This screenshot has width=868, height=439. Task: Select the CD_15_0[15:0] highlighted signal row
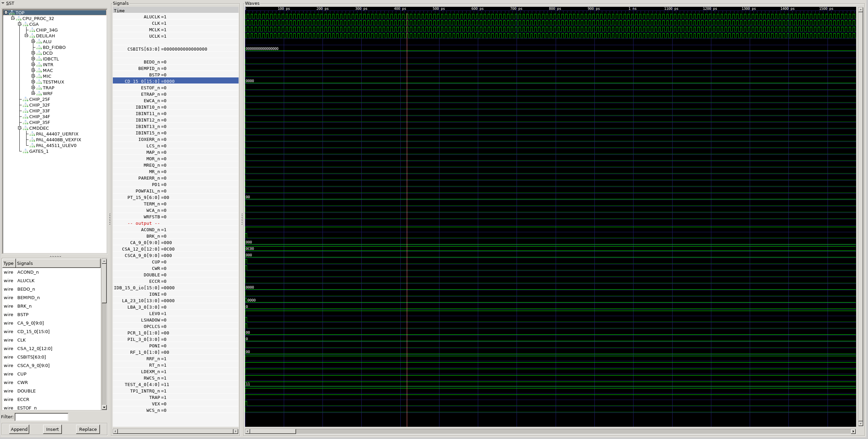(176, 81)
